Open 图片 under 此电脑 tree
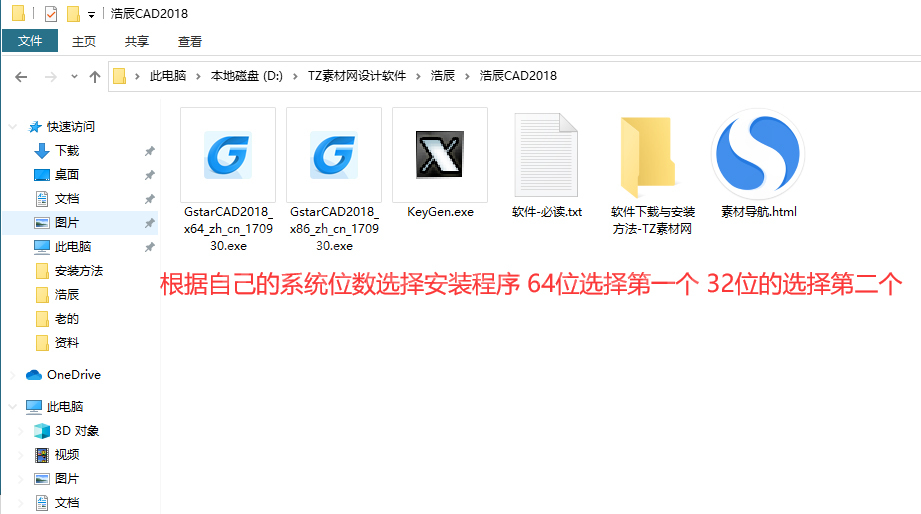 pos(67,479)
